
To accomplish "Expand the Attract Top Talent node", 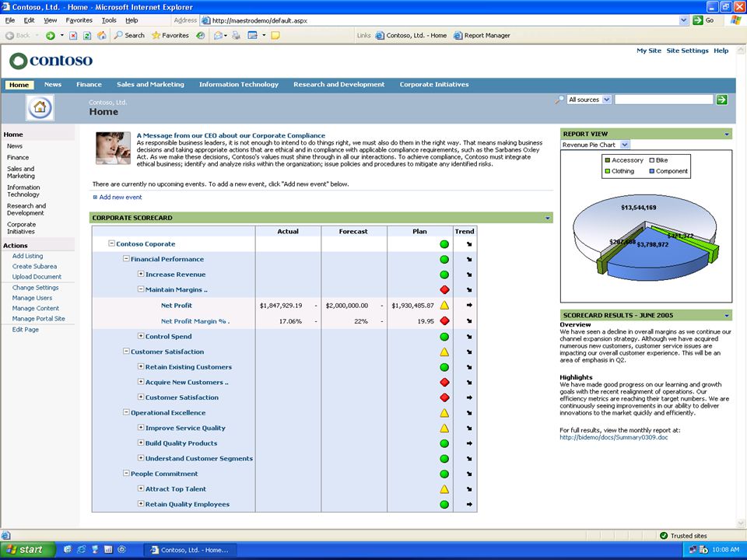I will 141,488.
